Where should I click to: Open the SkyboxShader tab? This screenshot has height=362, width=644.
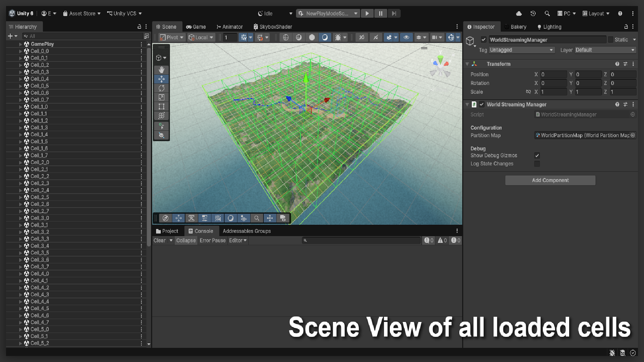(273, 27)
